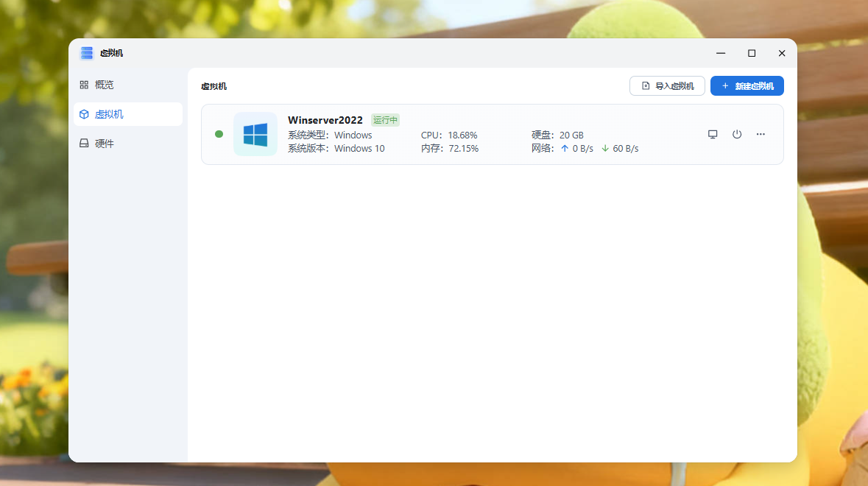Click the 硬件 drive icon in sidebar
The height and width of the screenshot is (486, 868).
84,144
